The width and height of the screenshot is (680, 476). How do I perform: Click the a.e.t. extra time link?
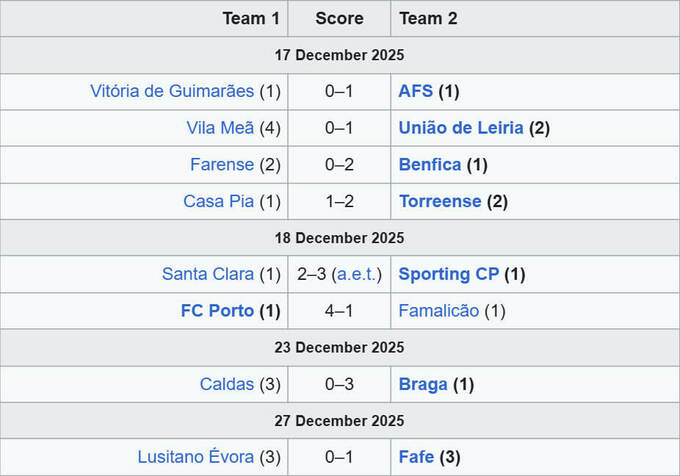click(356, 274)
